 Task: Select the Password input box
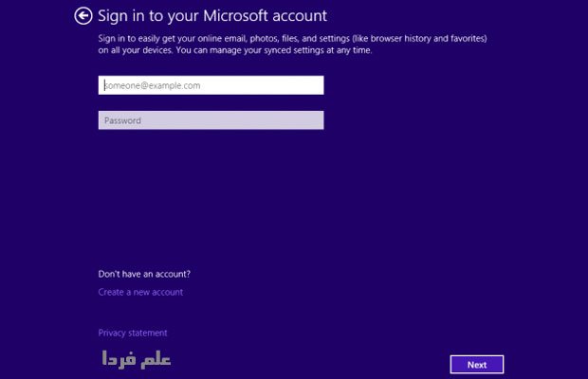click(x=211, y=120)
